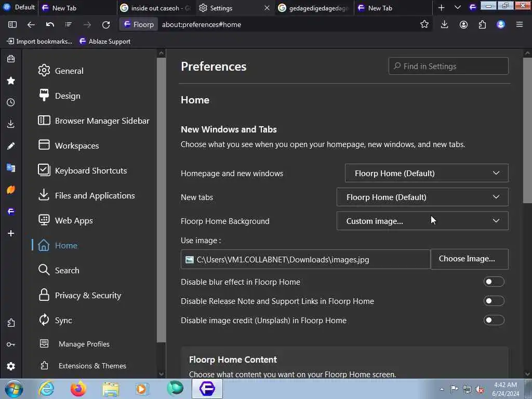This screenshot has width=532, height=399.
Task: Launch Firefox from the taskbar
Action: [x=78, y=389]
